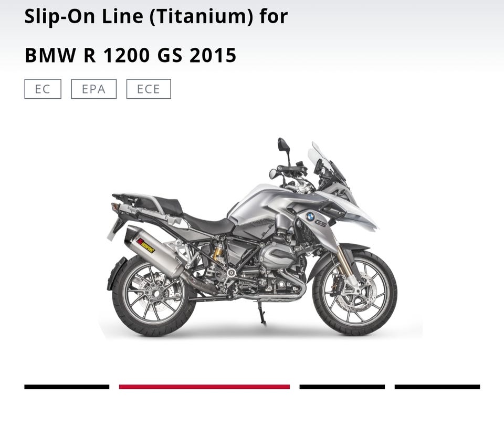Select the red active slide indicator
The width and height of the screenshot is (504, 424).
[204, 387]
